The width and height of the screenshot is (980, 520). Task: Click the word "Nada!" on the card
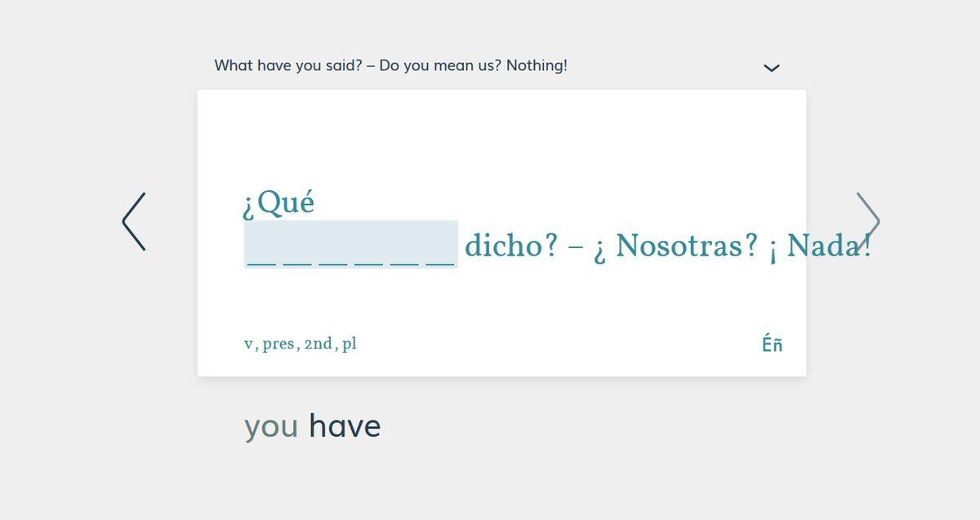click(x=828, y=245)
